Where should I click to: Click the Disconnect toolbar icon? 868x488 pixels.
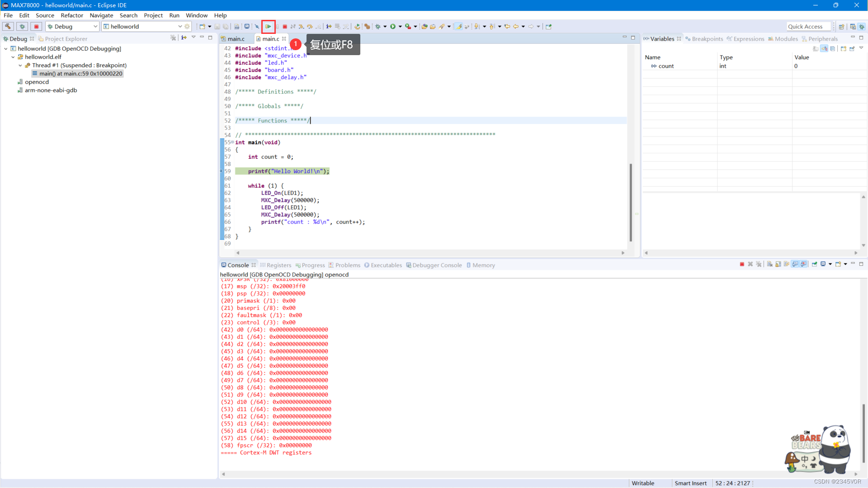pos(293,27)
